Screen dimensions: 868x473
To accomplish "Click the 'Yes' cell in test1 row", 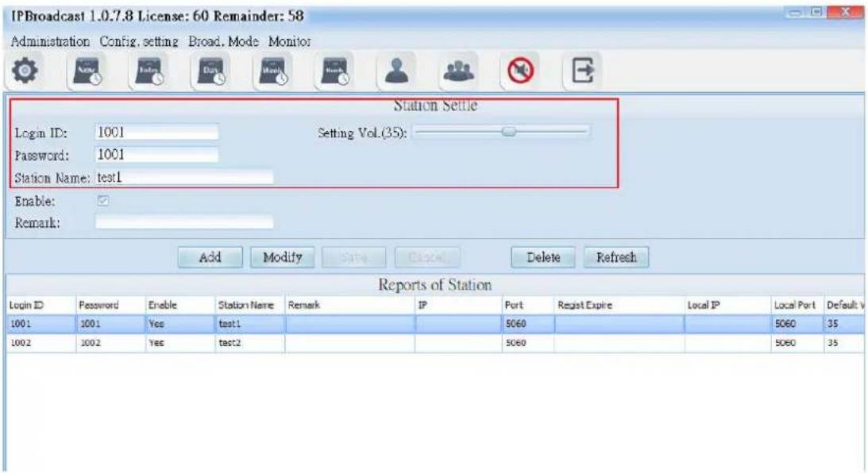I will (180, 324).
